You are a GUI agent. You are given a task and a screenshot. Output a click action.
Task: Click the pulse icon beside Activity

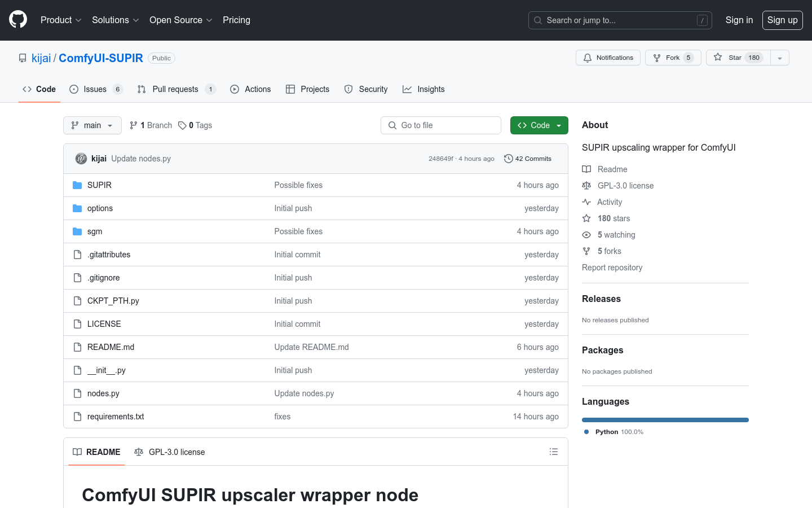(586, 202)
